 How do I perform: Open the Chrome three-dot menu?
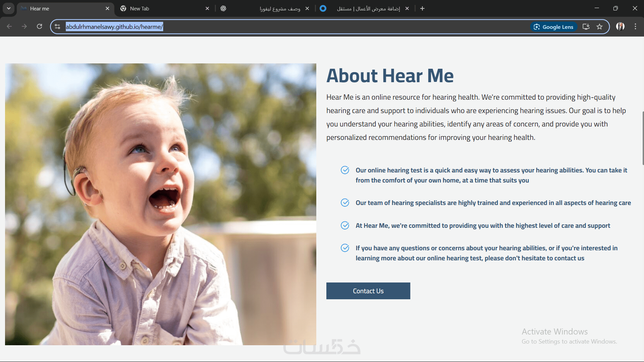pyautogui.click(x=635, y=27)
